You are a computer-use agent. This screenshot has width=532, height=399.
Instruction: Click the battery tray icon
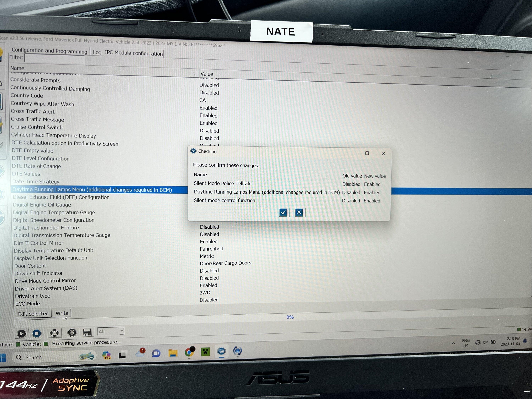[x=493, y=342]
